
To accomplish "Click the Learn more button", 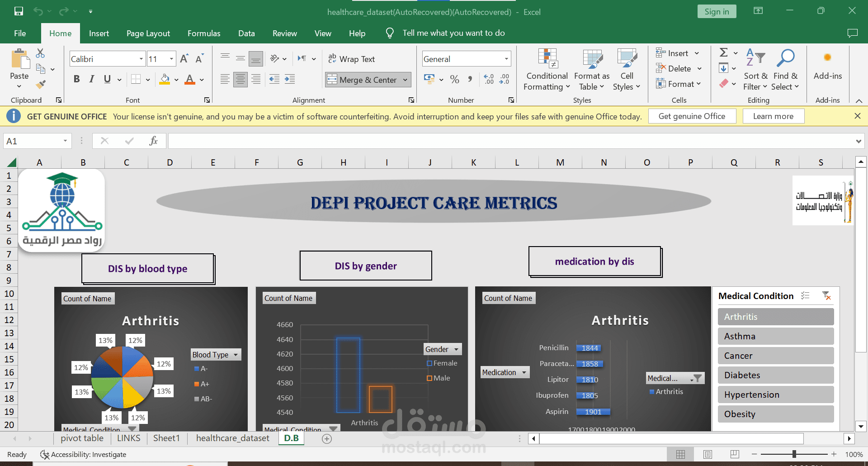I will 773,116.
